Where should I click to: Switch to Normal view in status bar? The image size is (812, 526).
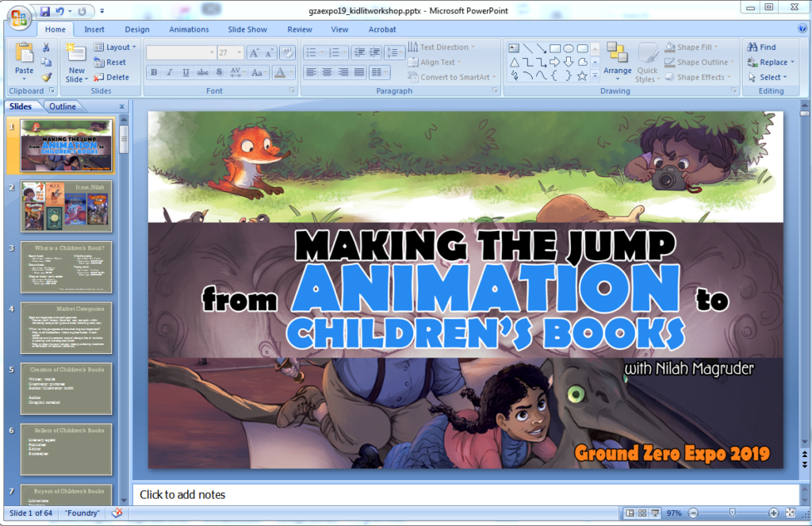[x=630, y=513]
